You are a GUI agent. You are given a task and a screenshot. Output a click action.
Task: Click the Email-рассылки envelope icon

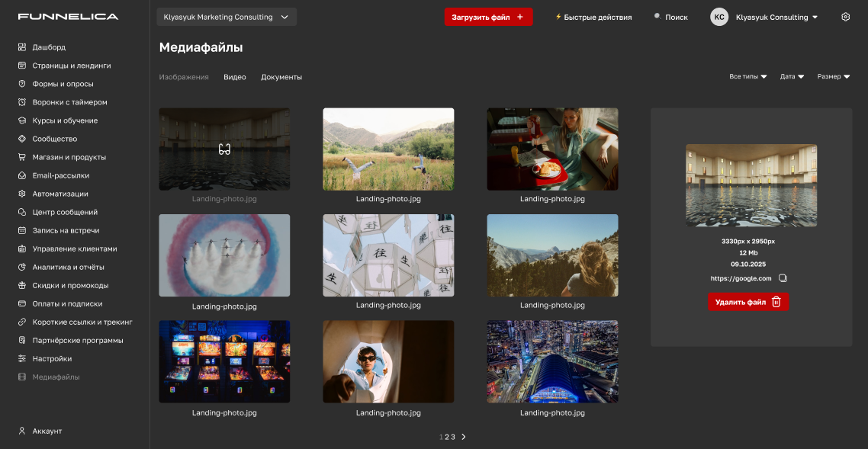point(22,175)
